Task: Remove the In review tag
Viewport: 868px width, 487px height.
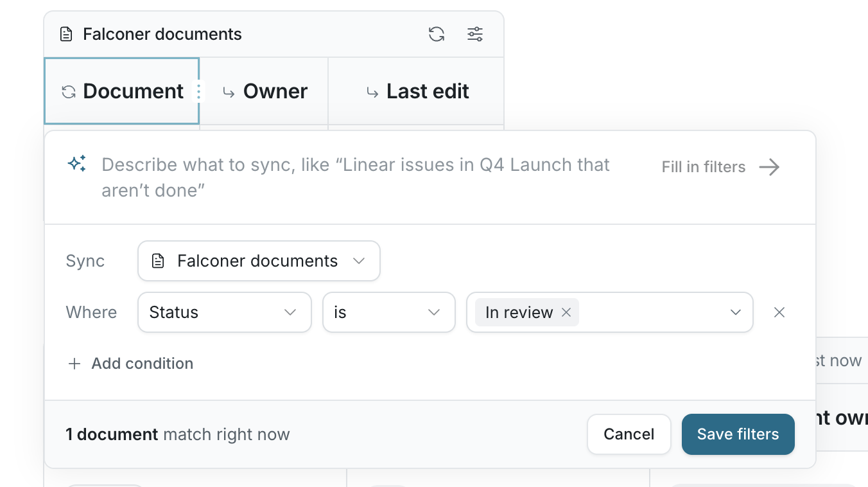Action: pos(566,312)
